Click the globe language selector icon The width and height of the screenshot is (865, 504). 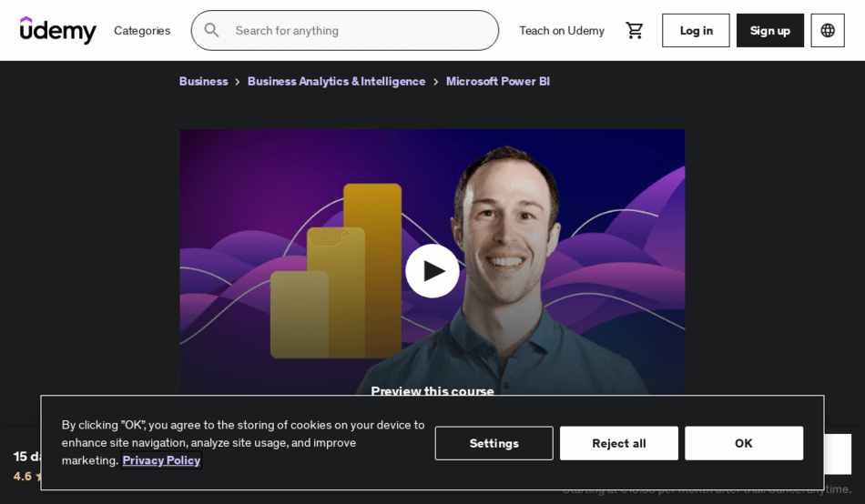tap(828, 30)
